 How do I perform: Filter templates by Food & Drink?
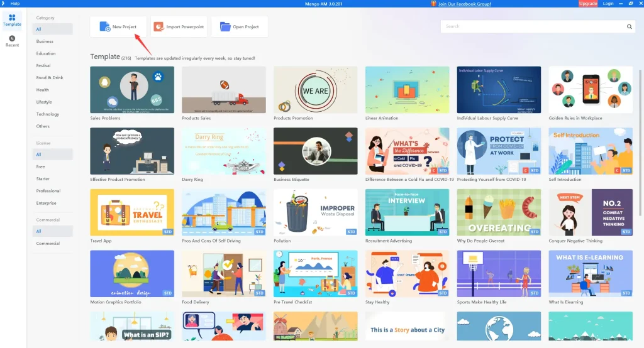click(x=50, y=78)
